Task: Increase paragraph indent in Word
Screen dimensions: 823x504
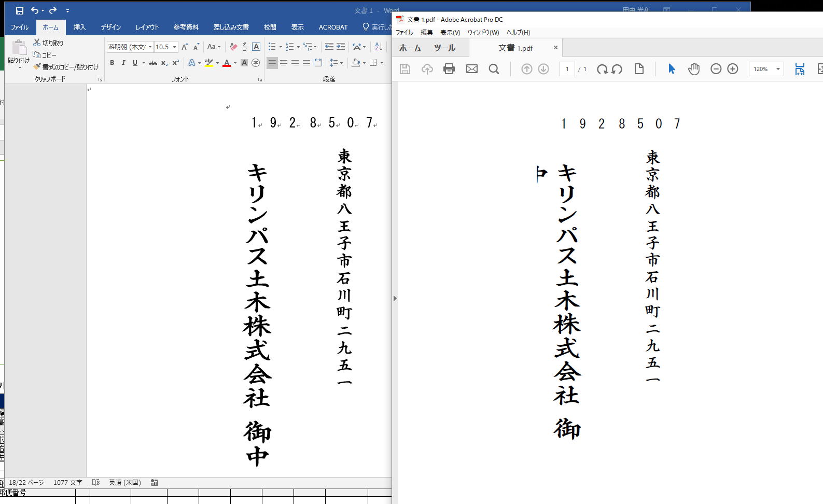Action: coord(341,47)
